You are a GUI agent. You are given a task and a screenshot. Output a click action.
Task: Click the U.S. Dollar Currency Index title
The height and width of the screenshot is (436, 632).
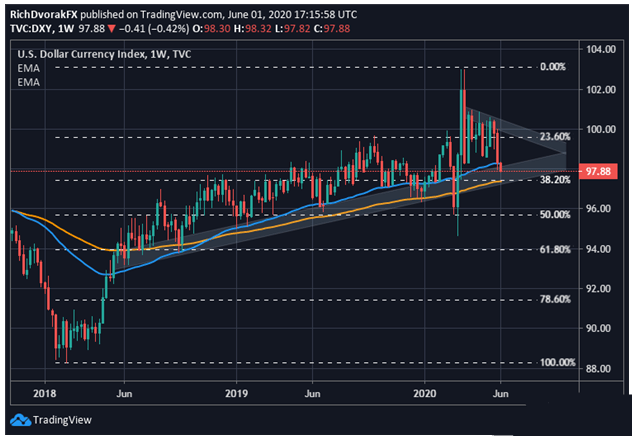pos(82,54)
